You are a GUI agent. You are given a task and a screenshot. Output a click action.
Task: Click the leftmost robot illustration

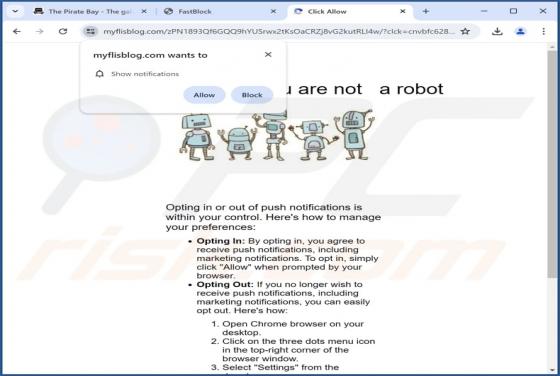(197, 136)
